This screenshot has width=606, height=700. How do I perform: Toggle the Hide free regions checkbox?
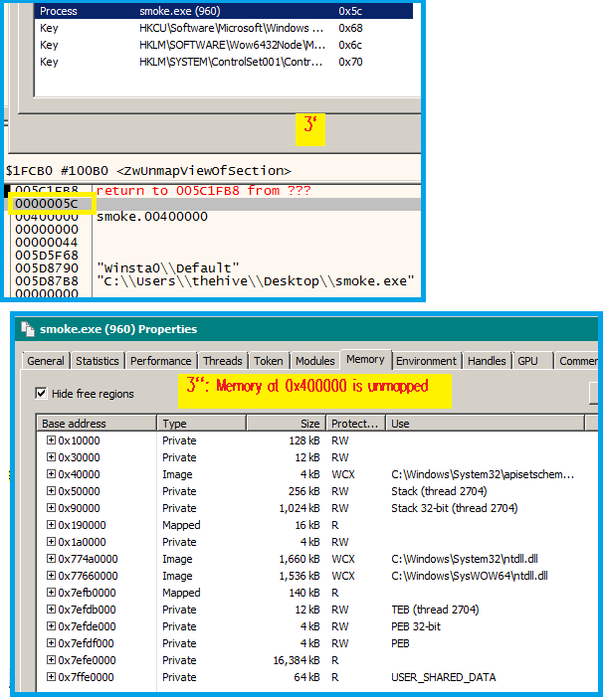(41, 394)
